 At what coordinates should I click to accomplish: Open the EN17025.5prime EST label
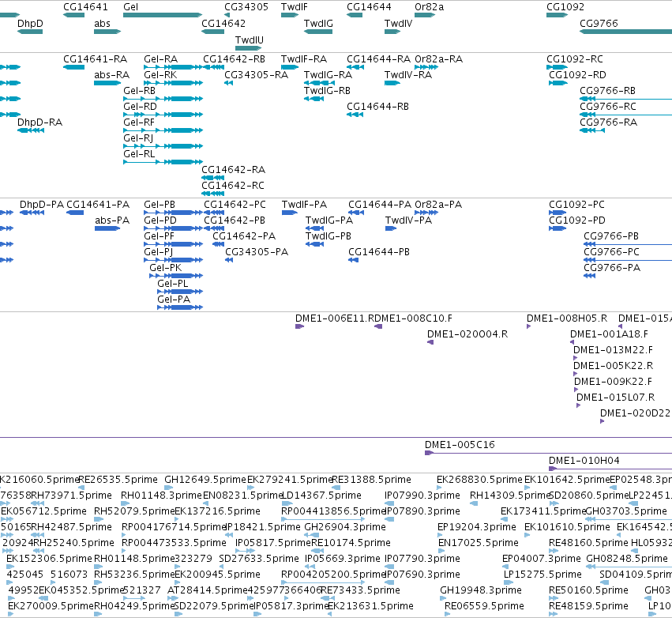[x=479, y=542]
